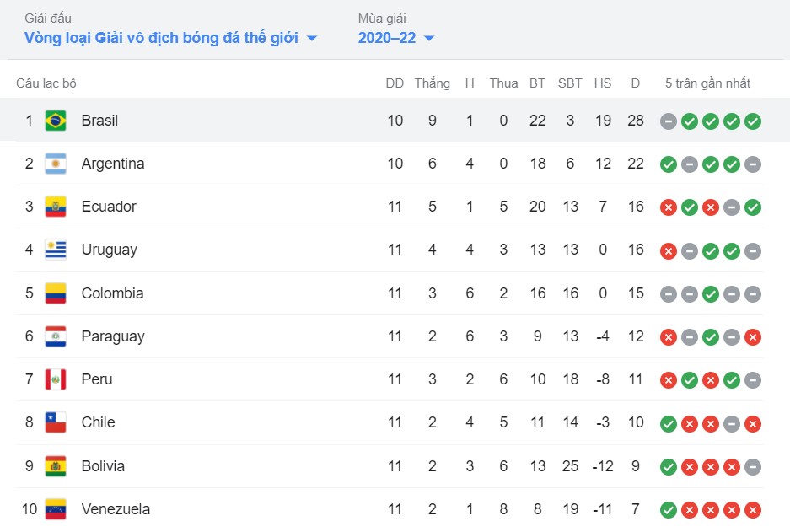This screenshot has width=790, height=532.
Task: Select the Thắng column header
Action: [433, 83]
